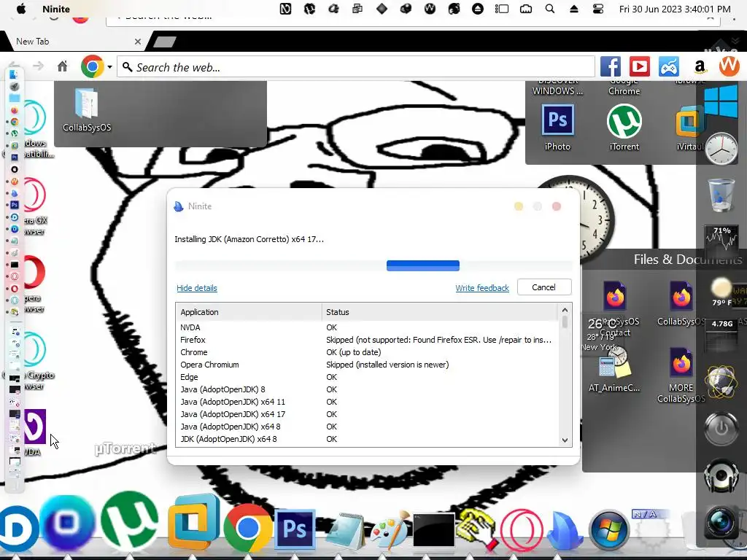This screenshot has height=560, width=747.
Task: Click the globe gadget in sidebar
Action: (721, 381)
